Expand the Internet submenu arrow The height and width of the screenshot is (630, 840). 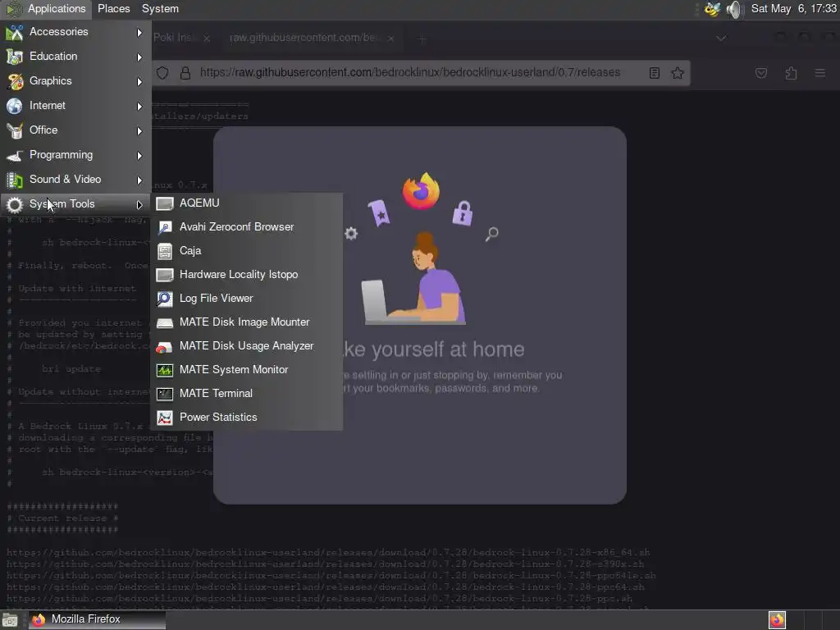[139, 107]
